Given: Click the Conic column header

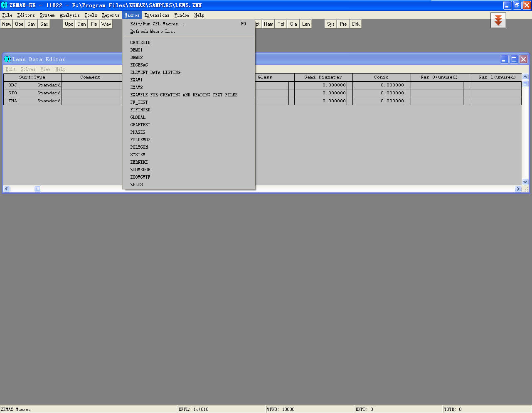Looking at the screenshot, I should click(x=382, y=77).
